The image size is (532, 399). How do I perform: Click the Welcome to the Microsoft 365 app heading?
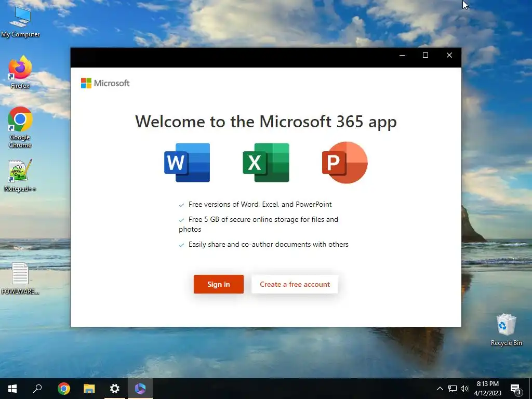pos(266,122)
